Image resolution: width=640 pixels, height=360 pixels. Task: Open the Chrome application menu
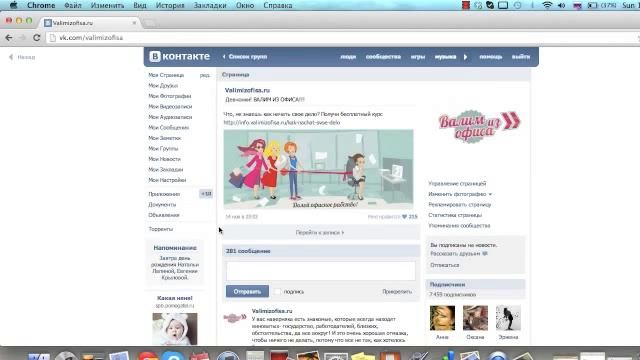tap(41, 5)
